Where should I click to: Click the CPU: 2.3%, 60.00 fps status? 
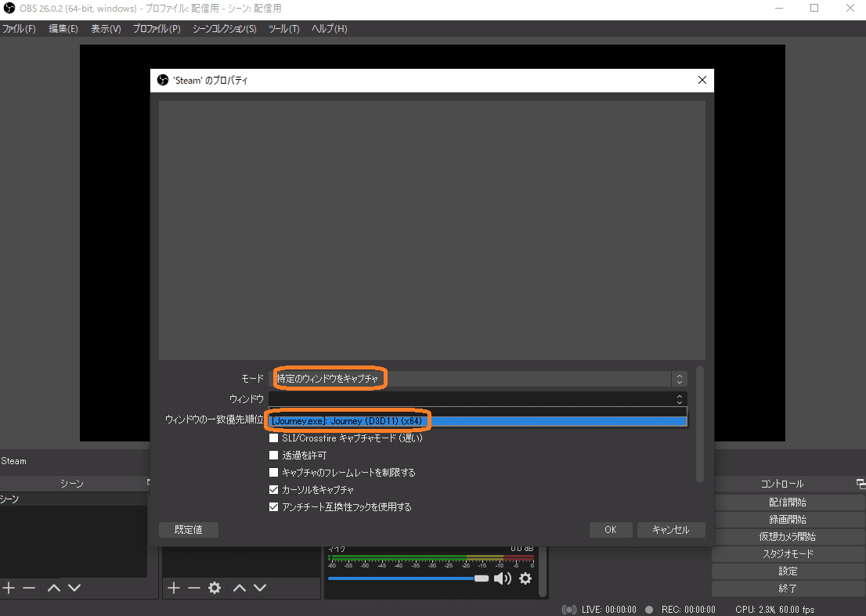pos(775,610)
